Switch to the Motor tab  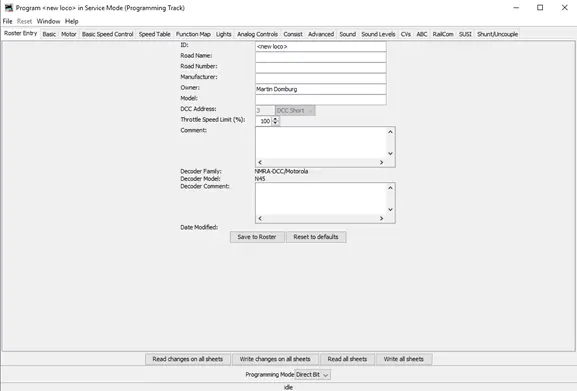68,34
